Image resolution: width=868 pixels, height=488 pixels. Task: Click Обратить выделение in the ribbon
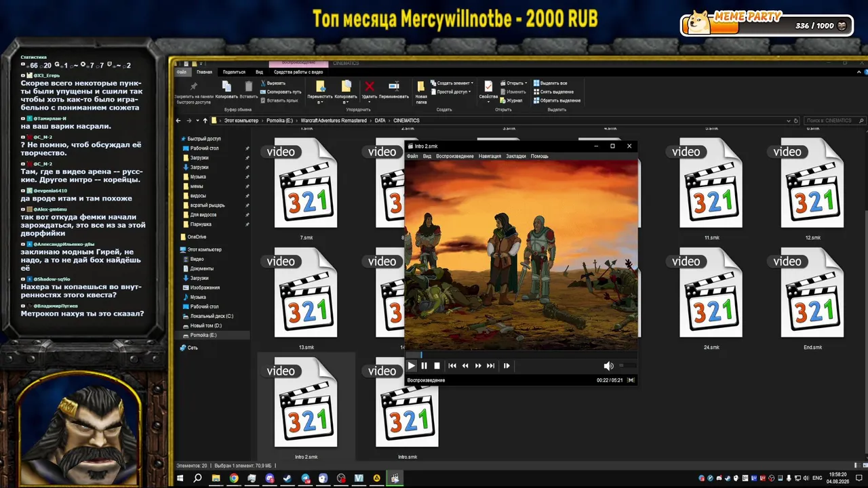557,100
